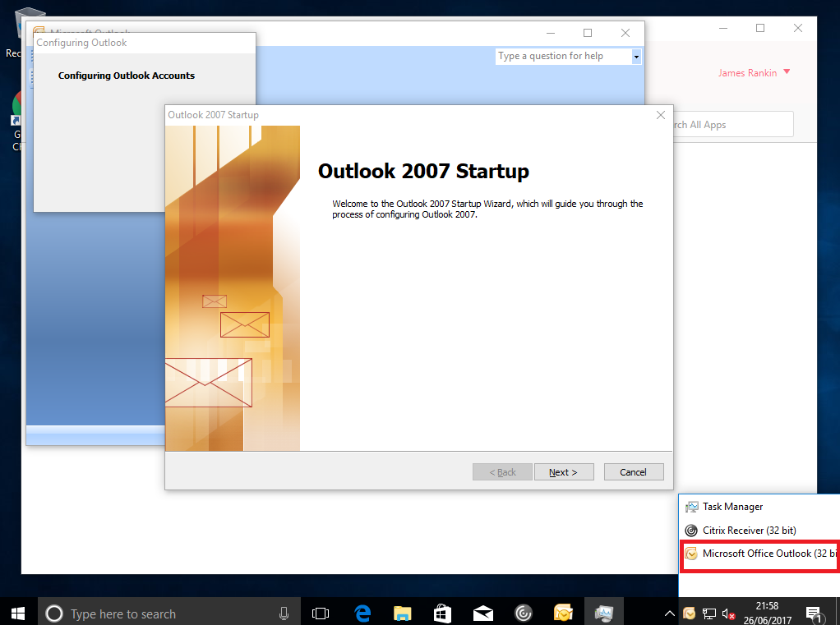This screenshot has width=840, height=625.
Task: Open Mail app from taskbar
Action: pyautogui.click(x=482, y=614)
